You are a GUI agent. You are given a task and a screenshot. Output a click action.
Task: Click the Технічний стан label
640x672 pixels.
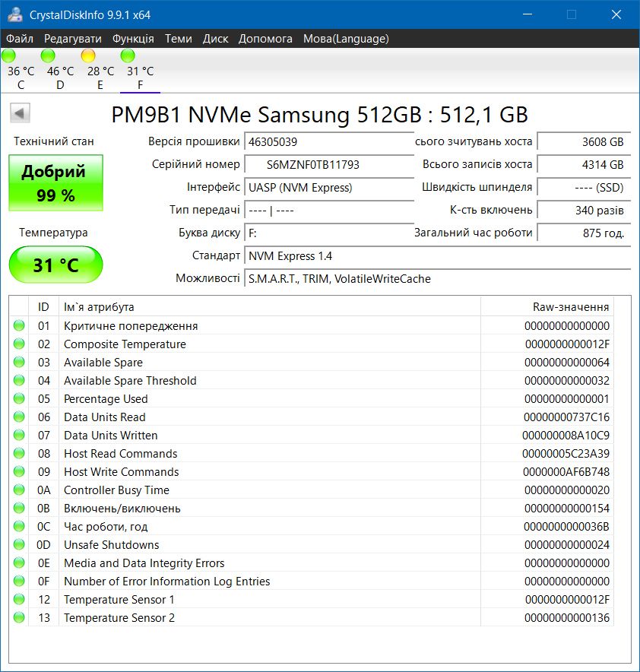coord(53,141)
